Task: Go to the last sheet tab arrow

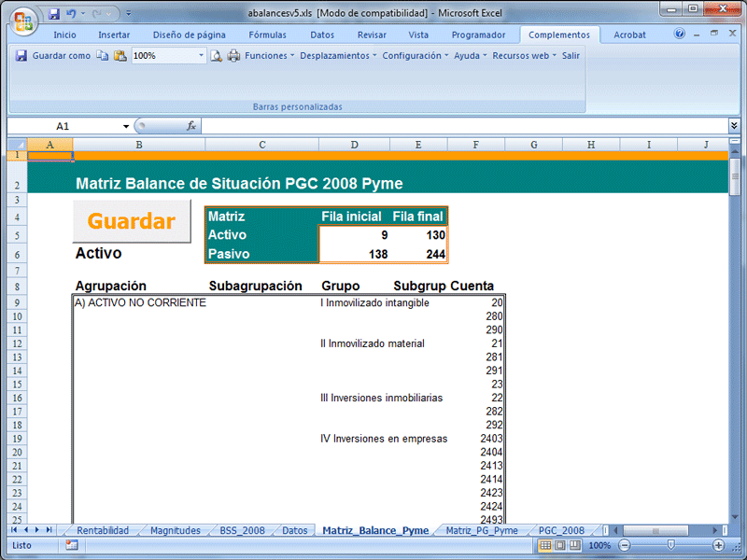Action: (49, 529)
